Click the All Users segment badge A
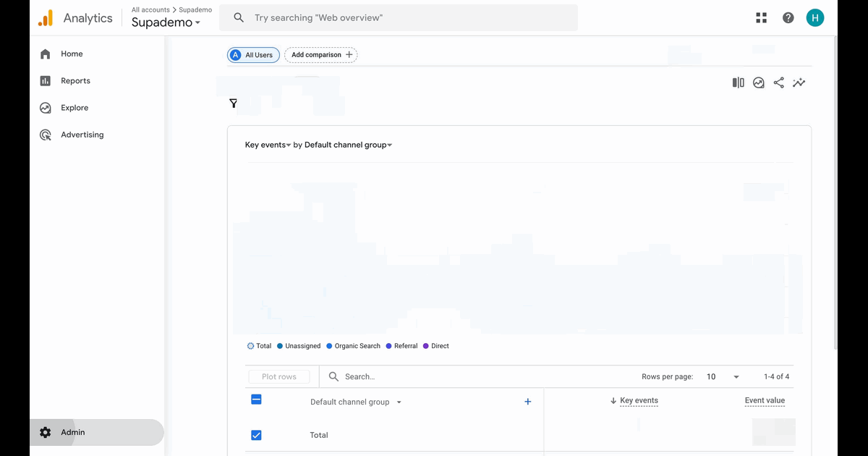This screenshot has height=456, width=868. click(x=235, y=55)
